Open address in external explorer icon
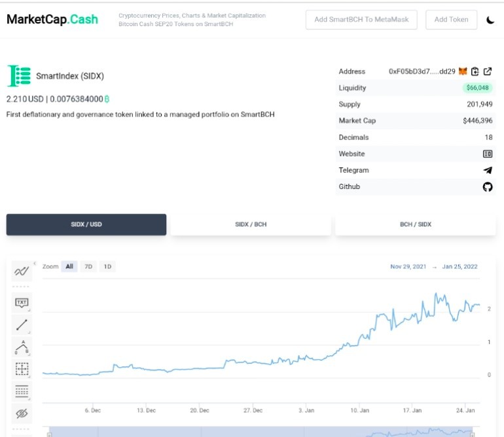This screenshot has width=504, height=437. point(488,71)
